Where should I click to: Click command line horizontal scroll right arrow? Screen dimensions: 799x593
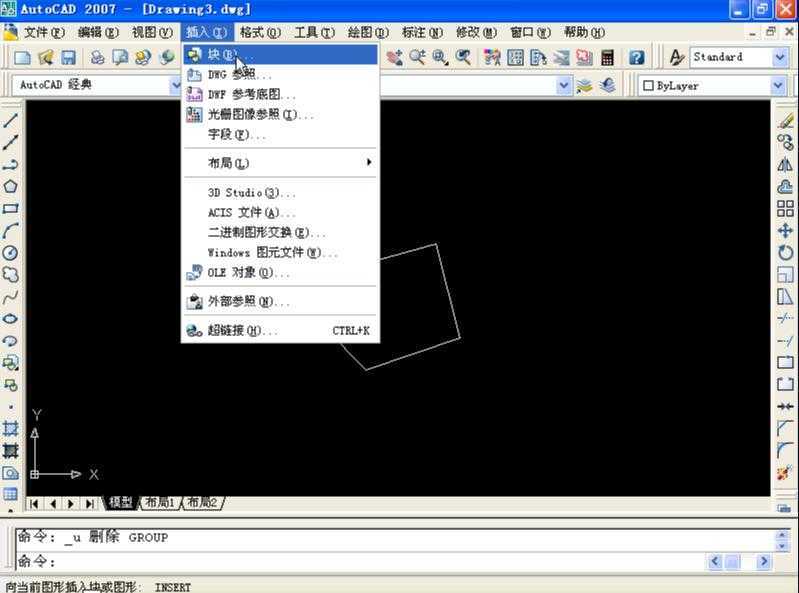click(763, 561)
